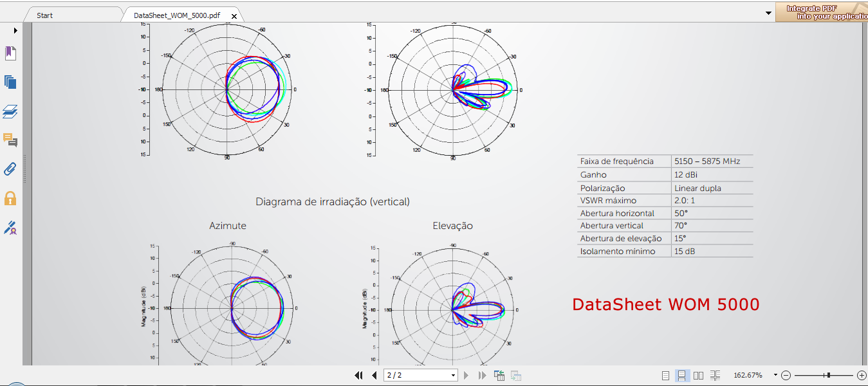Go to the next page

pos(466,375)
